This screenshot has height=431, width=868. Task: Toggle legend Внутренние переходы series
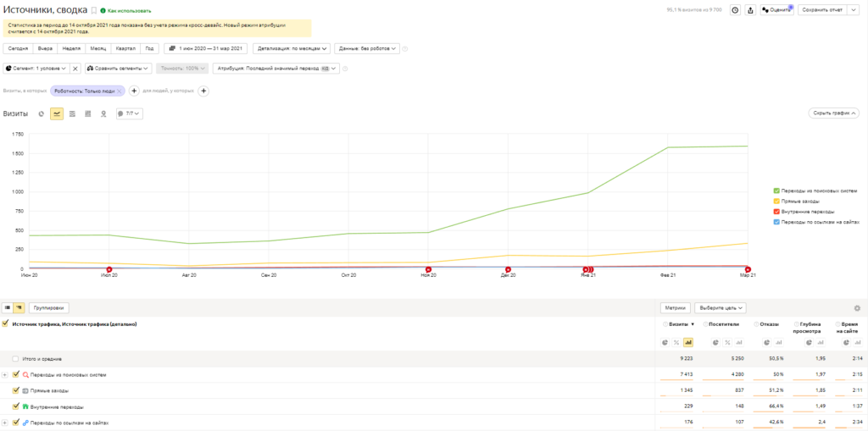pos(776,212)
